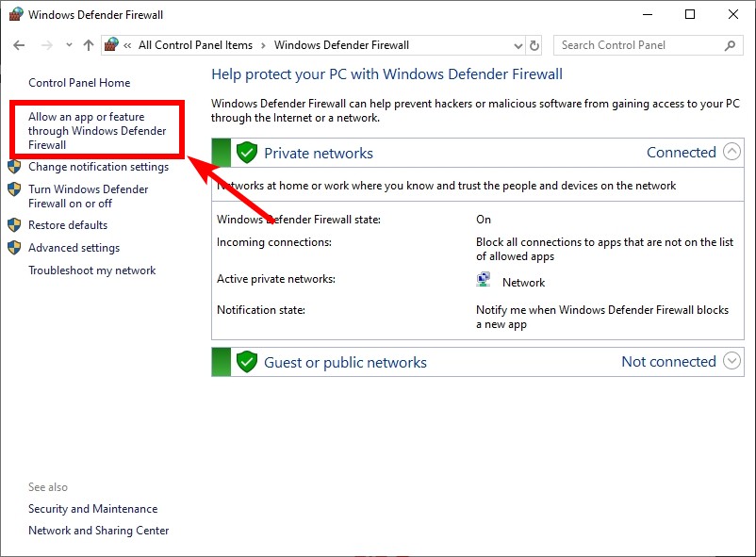Viewport: 756px width, 557px height.
Task: Expand the breadcrumb overflow chevrons
Action: pyautogui.click(x=127, y=46)
